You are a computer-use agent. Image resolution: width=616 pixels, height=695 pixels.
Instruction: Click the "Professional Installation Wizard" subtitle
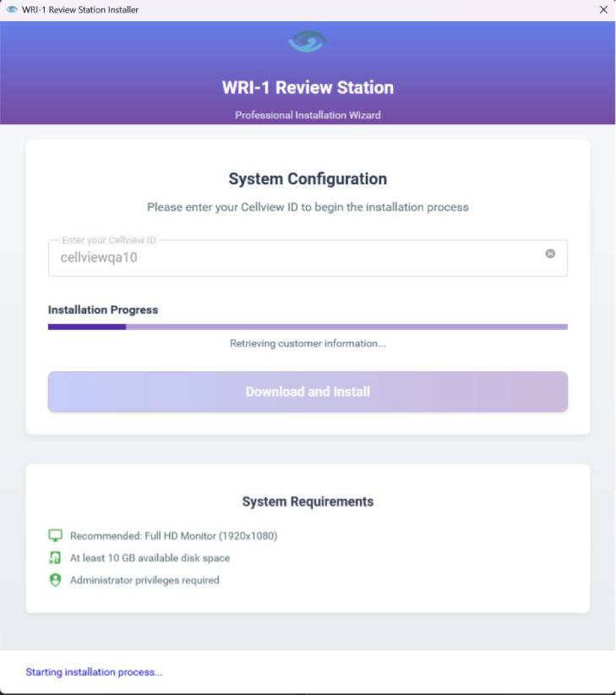click(x=308, y=115)
